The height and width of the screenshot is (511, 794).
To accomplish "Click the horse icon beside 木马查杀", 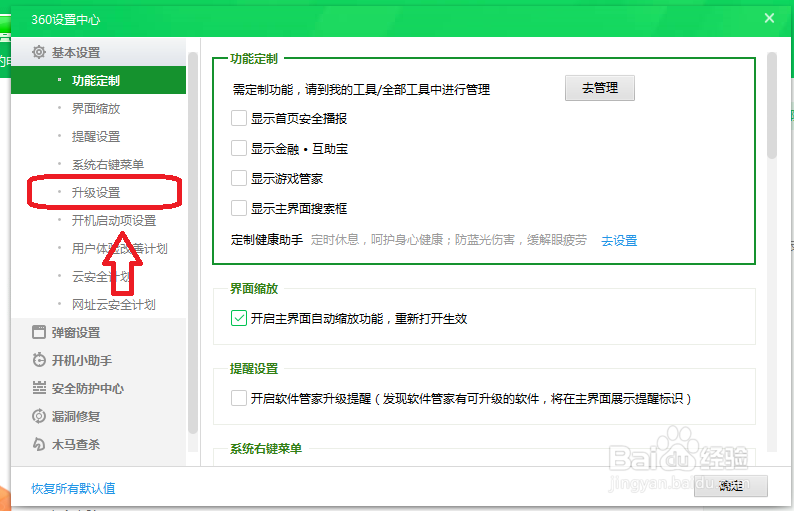I will (38, 444).
